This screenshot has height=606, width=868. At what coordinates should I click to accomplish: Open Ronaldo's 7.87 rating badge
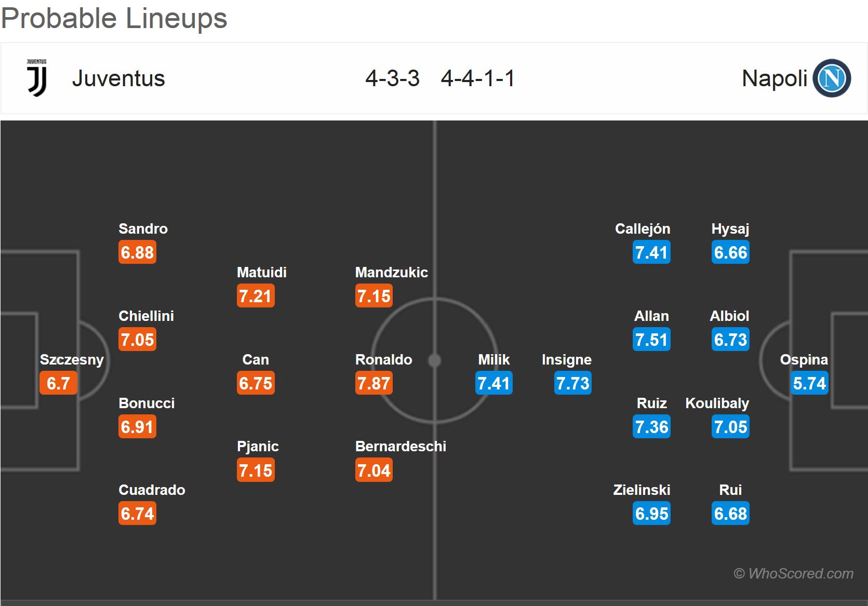click(374, 383)
